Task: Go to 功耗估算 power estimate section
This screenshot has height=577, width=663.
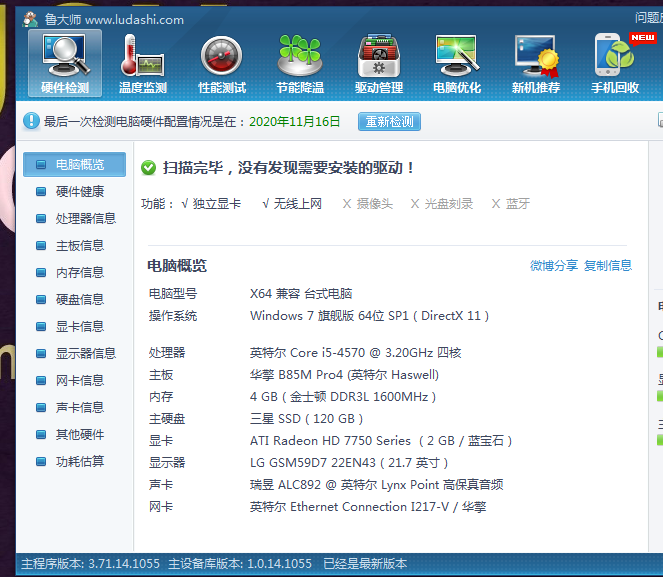Action: pyautogui.click(x=79, y=461)
